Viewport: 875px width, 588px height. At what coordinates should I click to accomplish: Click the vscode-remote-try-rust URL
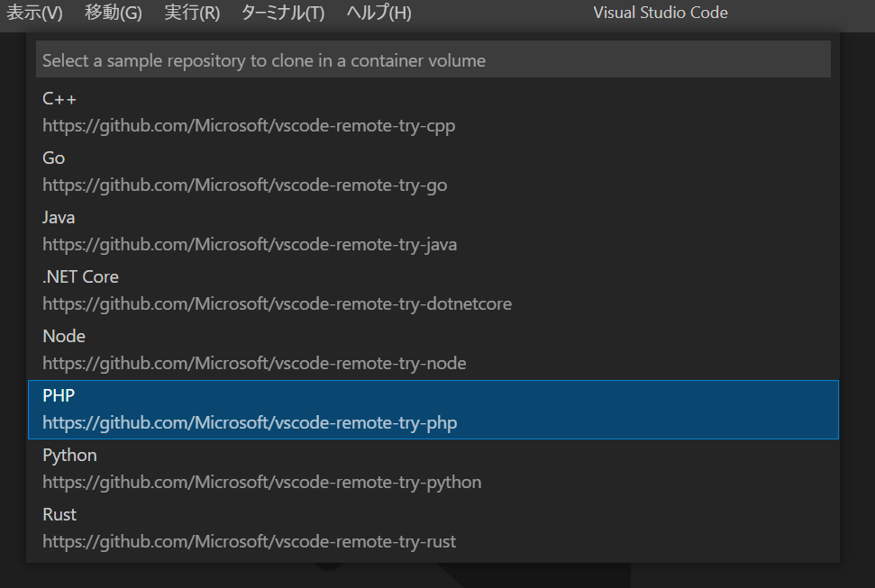point(250,542)
